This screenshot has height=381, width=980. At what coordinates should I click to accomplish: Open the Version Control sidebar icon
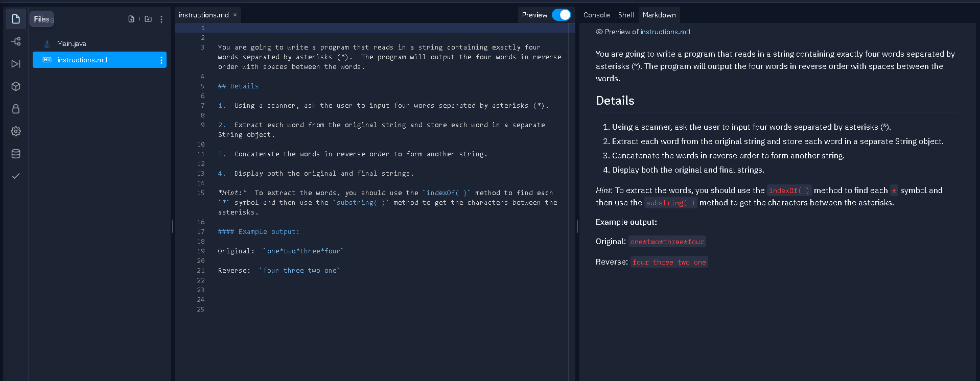16,41
